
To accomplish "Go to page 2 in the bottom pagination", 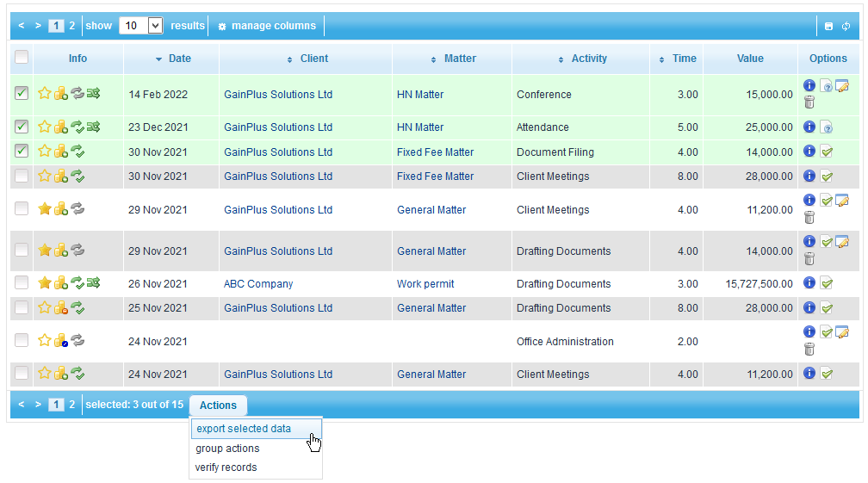I will tap(72, 405).
